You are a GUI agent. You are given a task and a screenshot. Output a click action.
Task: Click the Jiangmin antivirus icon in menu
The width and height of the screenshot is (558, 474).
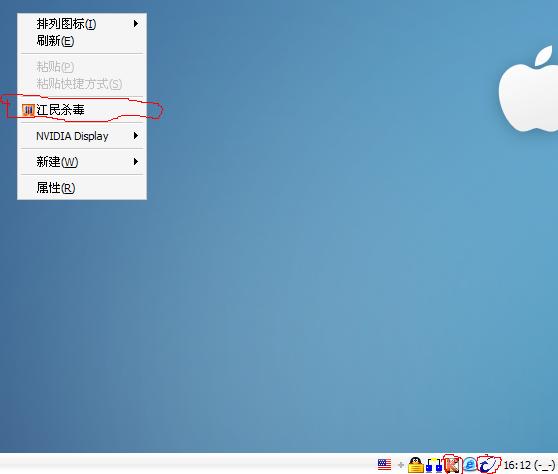tap(28, 110)
